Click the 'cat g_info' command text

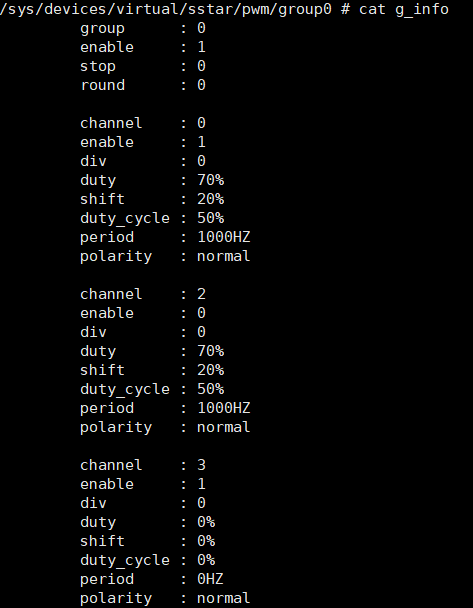tap(404, 9)
